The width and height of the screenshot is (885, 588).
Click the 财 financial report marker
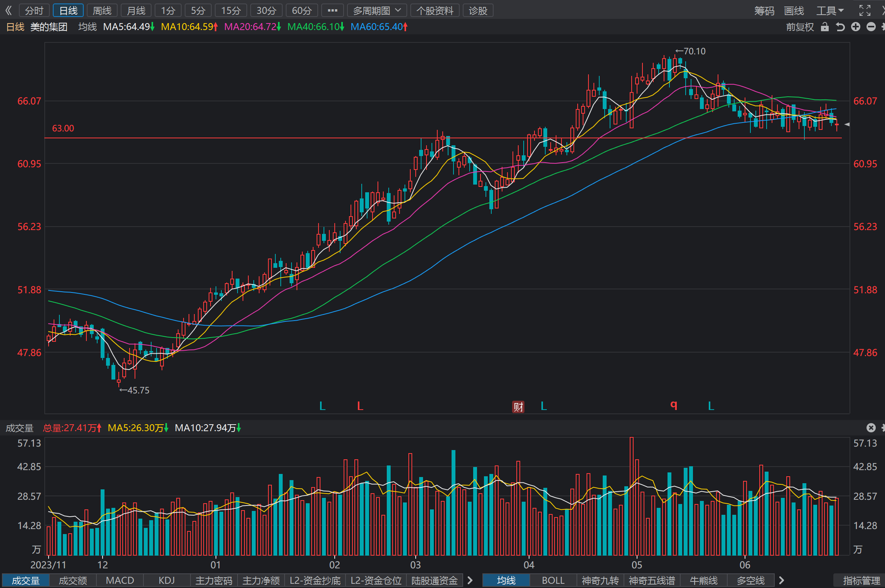click(x=518, y=407)
